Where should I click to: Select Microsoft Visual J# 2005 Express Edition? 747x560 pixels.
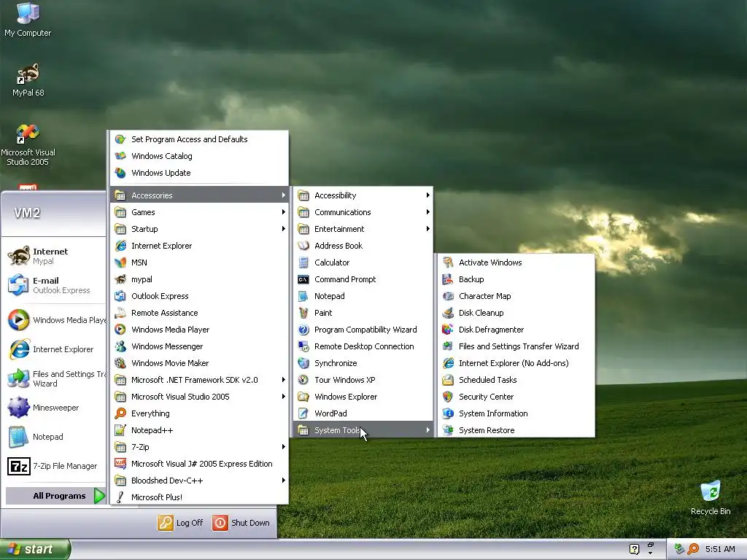point(200,464)
